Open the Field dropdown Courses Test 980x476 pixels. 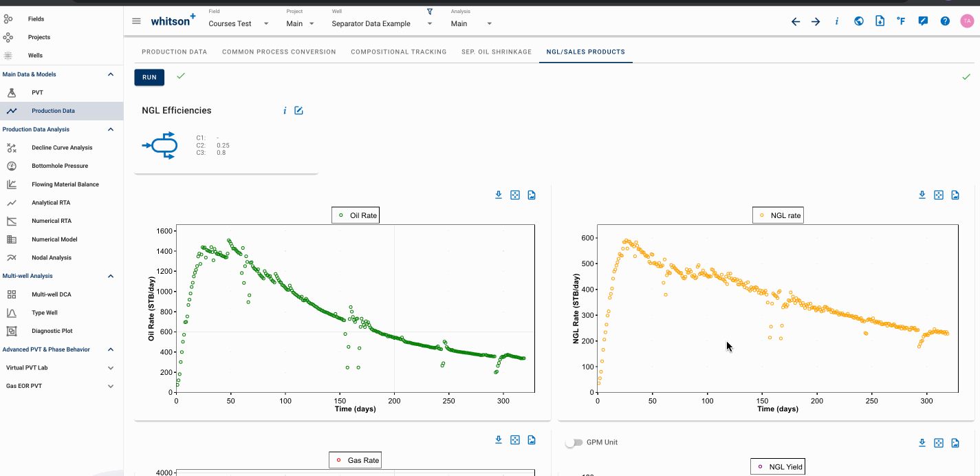(239, 23)
